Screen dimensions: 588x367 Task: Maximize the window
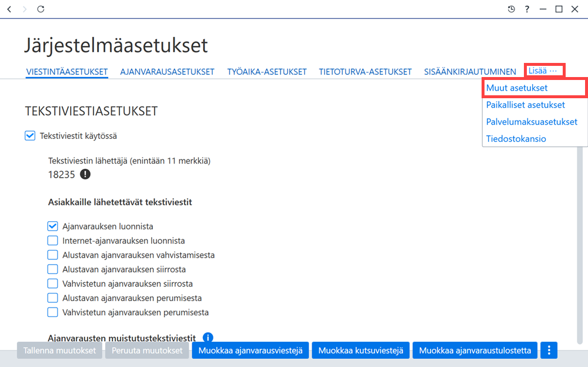[x=559, y=9]
